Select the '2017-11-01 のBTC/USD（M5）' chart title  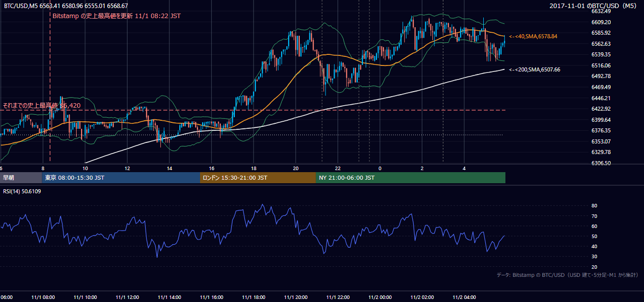[x=594, y=6]
